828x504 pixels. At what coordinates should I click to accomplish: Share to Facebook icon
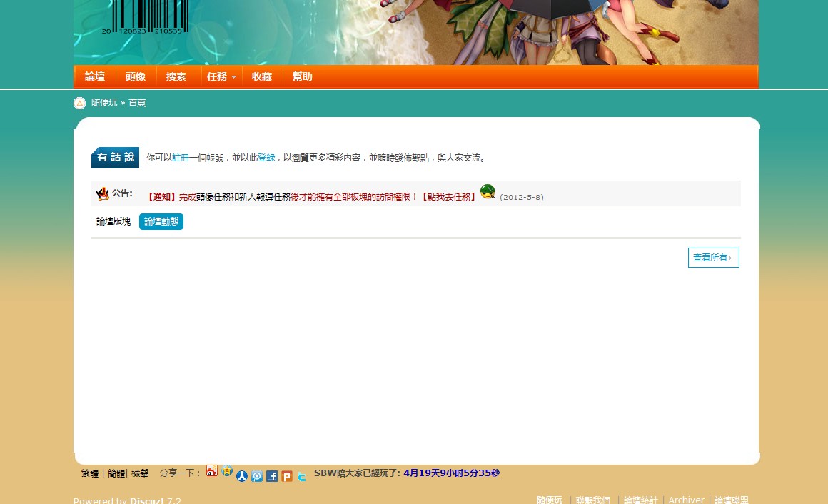pyautogui.click(x=272, y=476)
